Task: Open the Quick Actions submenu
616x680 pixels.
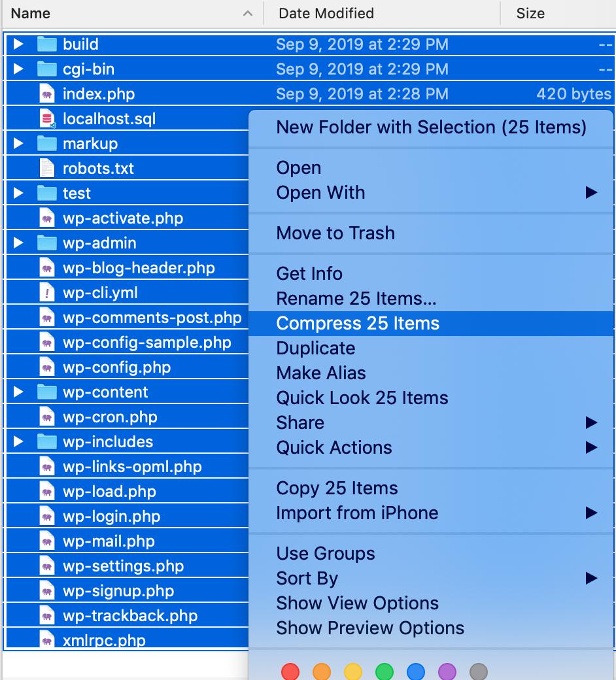Action: (431, 447)
